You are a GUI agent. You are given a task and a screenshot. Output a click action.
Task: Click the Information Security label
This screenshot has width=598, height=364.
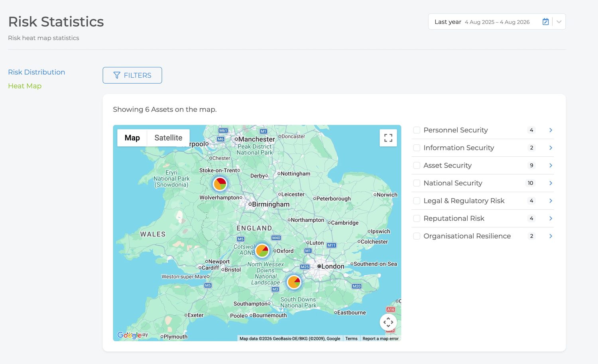point(459,148)
